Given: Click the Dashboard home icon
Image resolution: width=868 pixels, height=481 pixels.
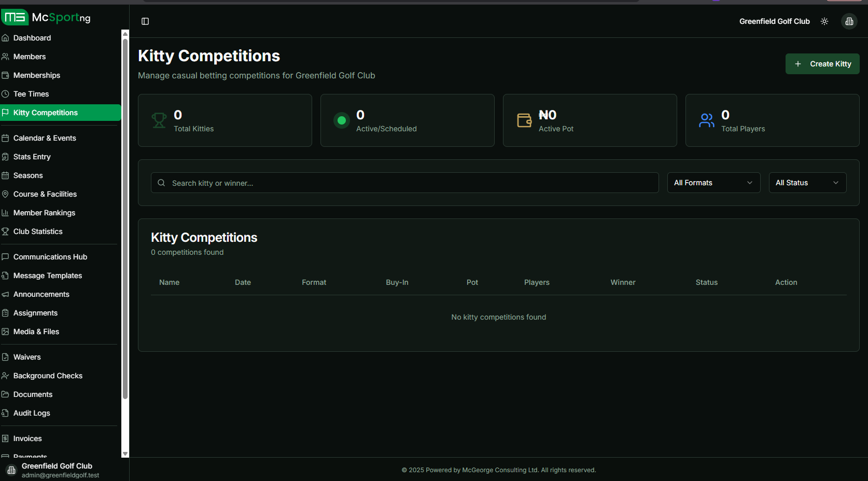Looking at the screenshot, I should tap(6, 38).
